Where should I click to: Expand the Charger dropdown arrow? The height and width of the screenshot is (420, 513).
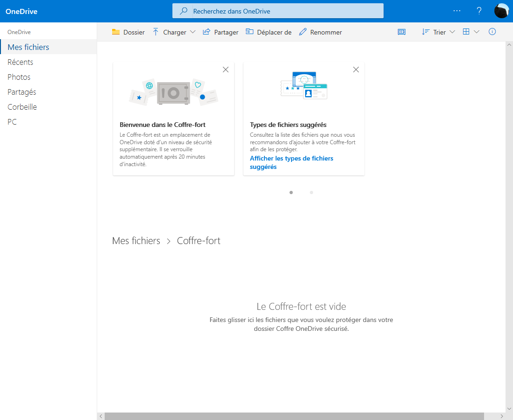coord(192,32)
